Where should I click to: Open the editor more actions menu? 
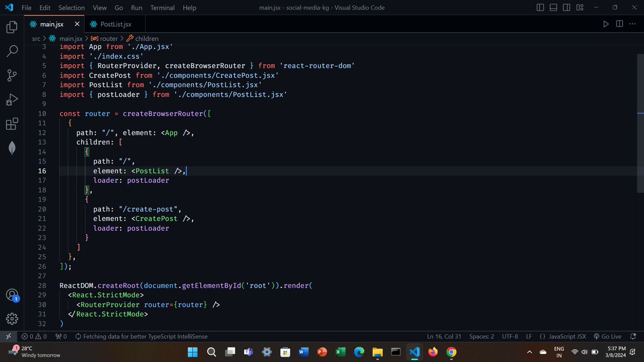[632, 24]
